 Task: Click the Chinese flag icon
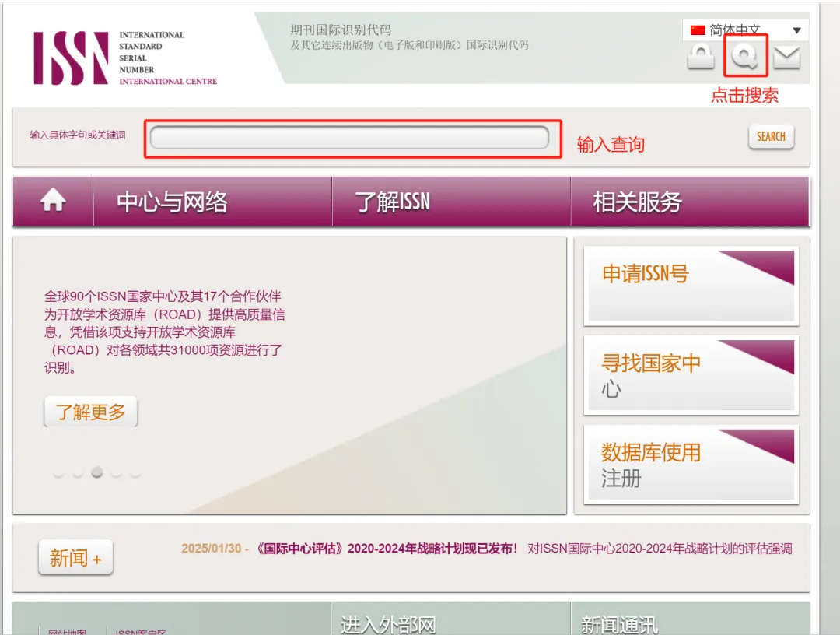[x=698, y=30]
